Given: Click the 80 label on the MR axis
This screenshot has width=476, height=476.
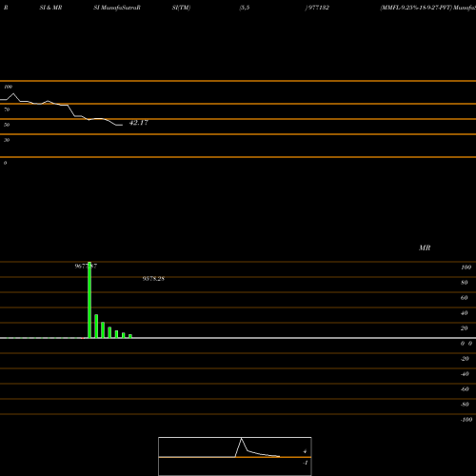Looking at the screenshot, I should click(x=465, y=283).
